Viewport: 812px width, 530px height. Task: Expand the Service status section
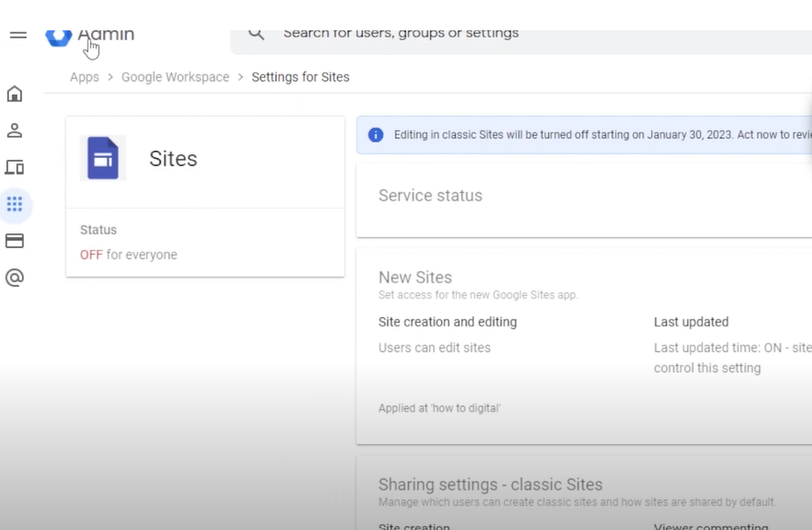[x=430, y=196]
